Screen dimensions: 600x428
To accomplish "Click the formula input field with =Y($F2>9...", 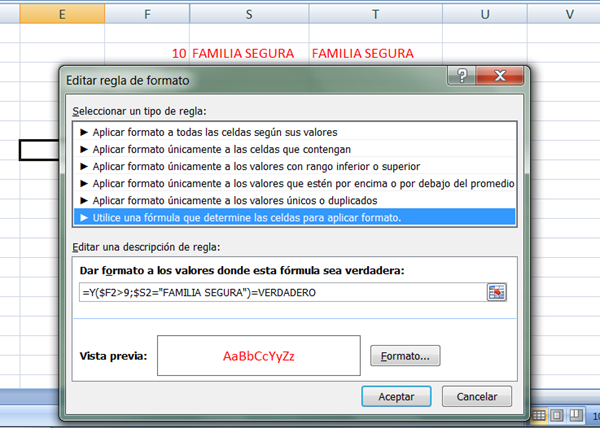I will pos(282,293).
